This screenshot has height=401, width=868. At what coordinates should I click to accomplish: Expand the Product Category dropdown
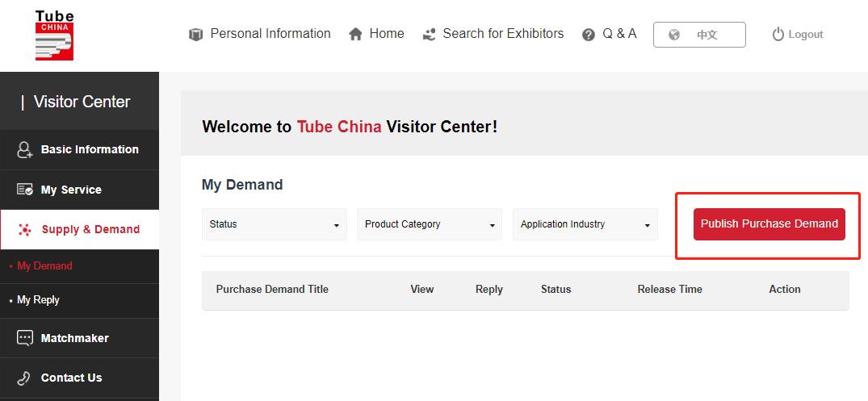[x=430, y=224]
